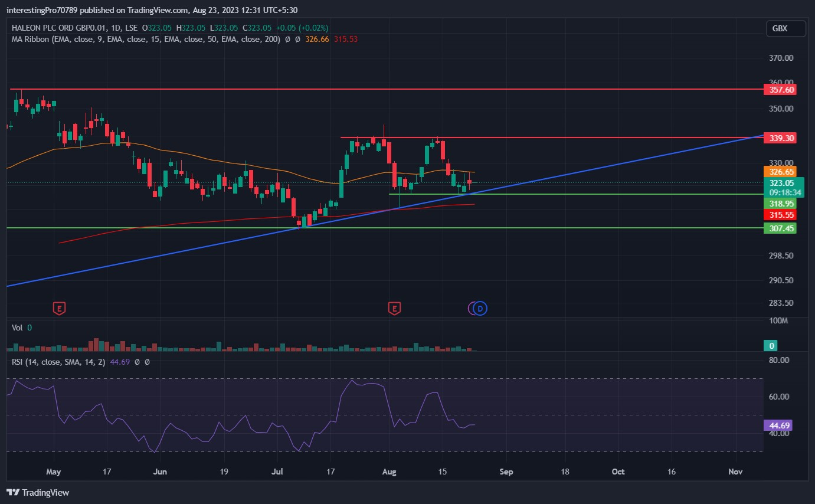Viewport: 815px width, 504px height.
Task: Click the Oct date axis label
Action: tap(618, 472)
